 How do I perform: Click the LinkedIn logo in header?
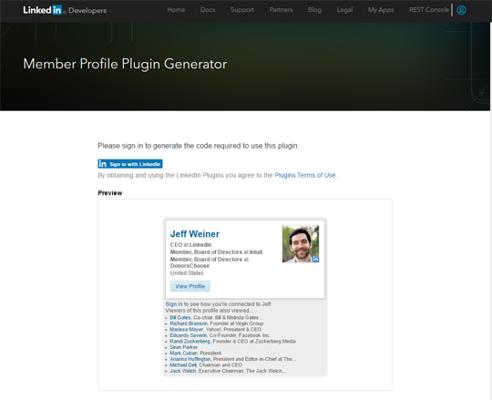pos(42,10)
